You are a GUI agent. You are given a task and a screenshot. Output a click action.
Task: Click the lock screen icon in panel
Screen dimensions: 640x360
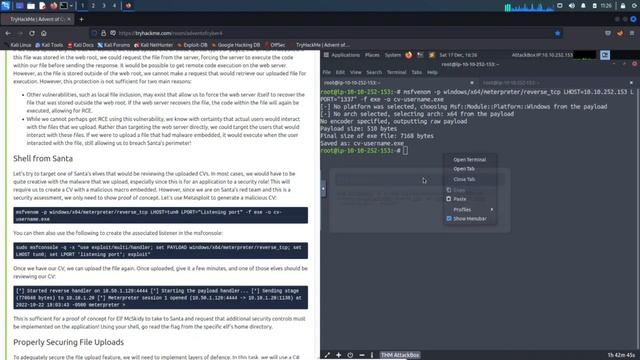623,6
